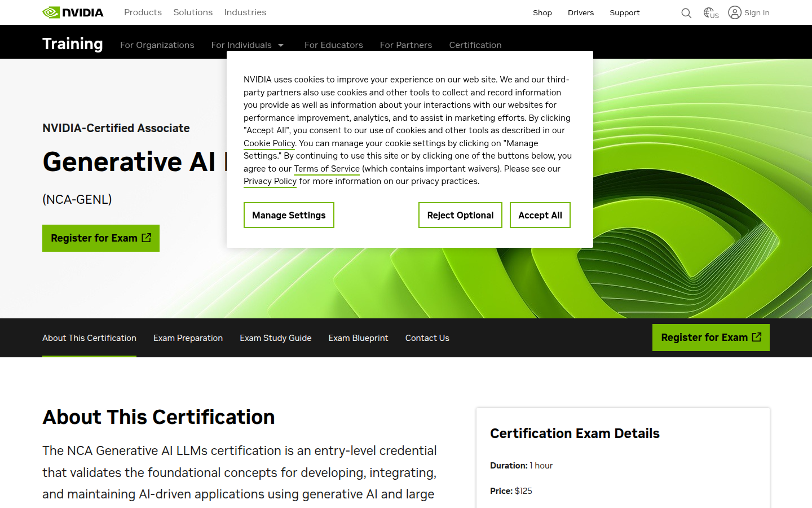Click the (NCA-GENL) text
Image resolution: width=812 pixels, height=508 pixels.
pos(77,199)
